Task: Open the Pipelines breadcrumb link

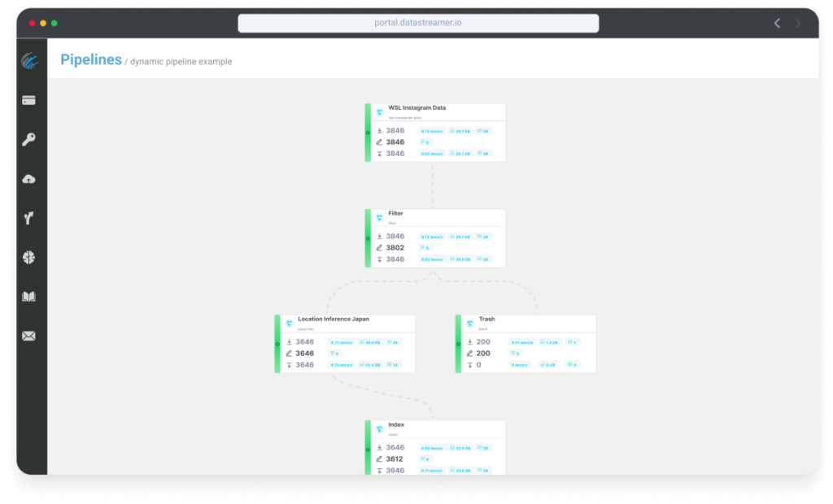Action: coord(91,59)
